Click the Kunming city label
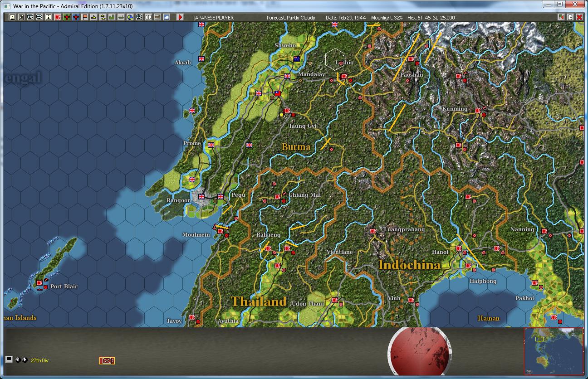This screenshot has width=588, height=379. point(455,109)
